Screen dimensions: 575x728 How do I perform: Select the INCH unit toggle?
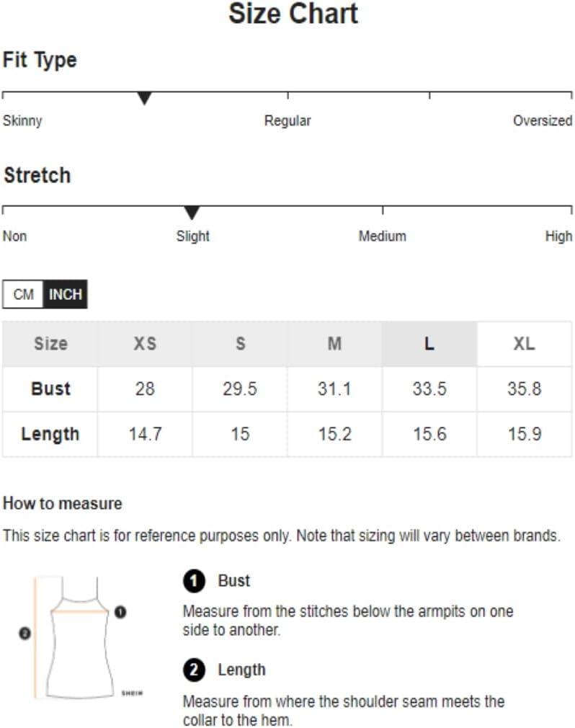pyautogui.click(x=66, y=294)
